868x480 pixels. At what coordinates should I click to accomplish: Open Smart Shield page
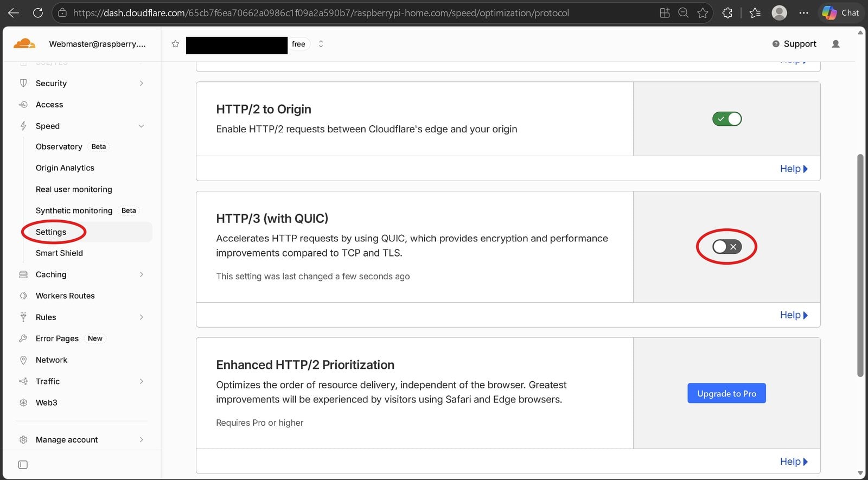click(x=59, y=253)
